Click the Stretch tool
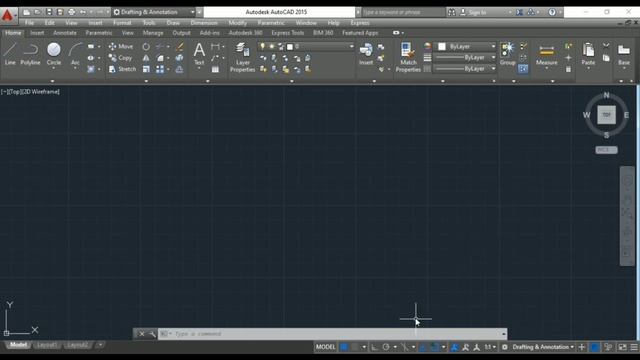Viewport: 640px width, 360px height. point(122,69)
